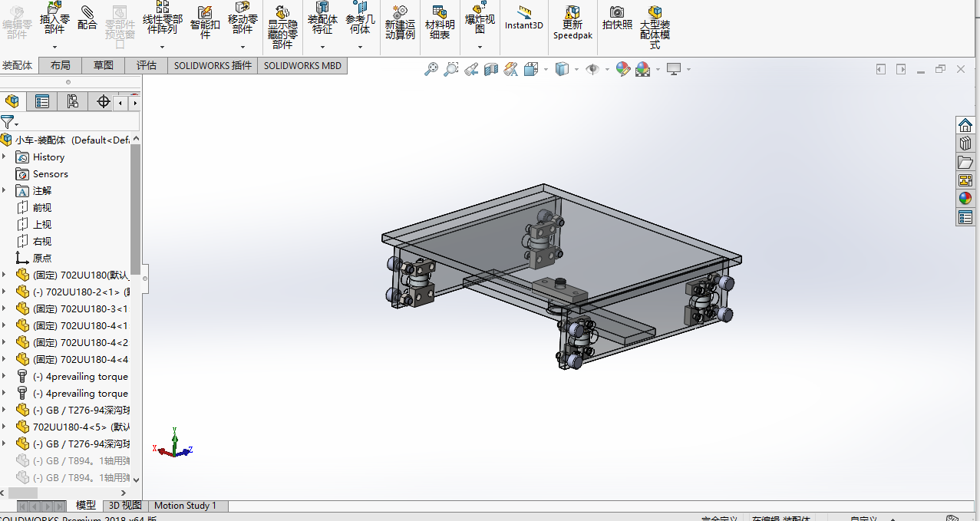Switch to the 评估 evaluate tab
This screenshot has width=980, height=521.
[147, 66]
